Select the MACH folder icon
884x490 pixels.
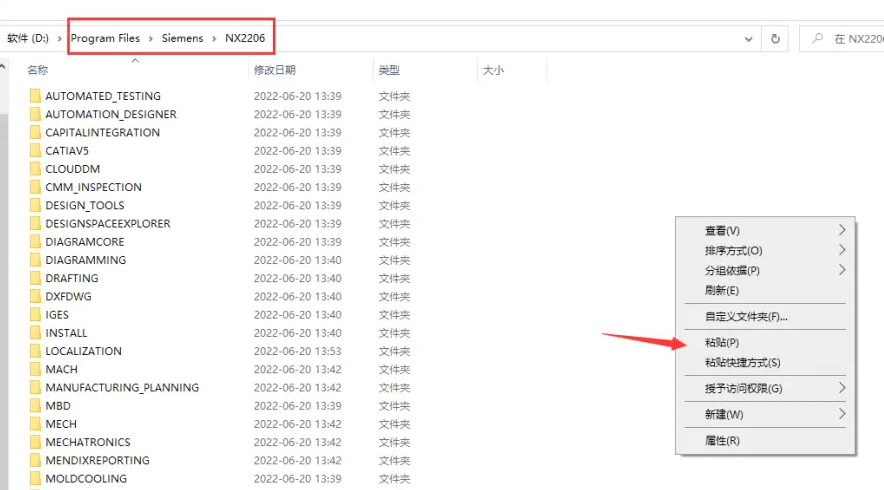click(x=35, y=369)
